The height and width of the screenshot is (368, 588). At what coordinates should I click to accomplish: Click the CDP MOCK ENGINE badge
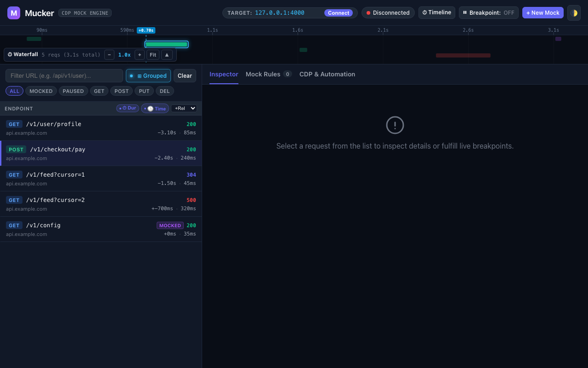(x=85, y=13)
